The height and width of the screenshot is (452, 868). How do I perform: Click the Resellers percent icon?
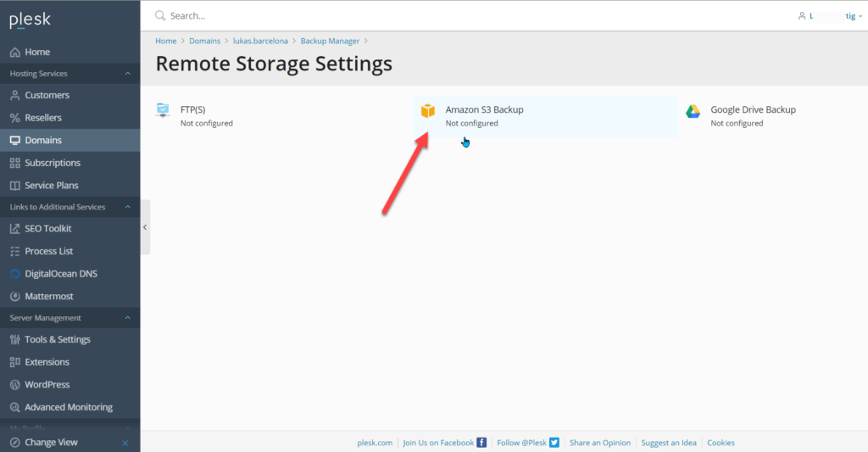click(15, 117)
